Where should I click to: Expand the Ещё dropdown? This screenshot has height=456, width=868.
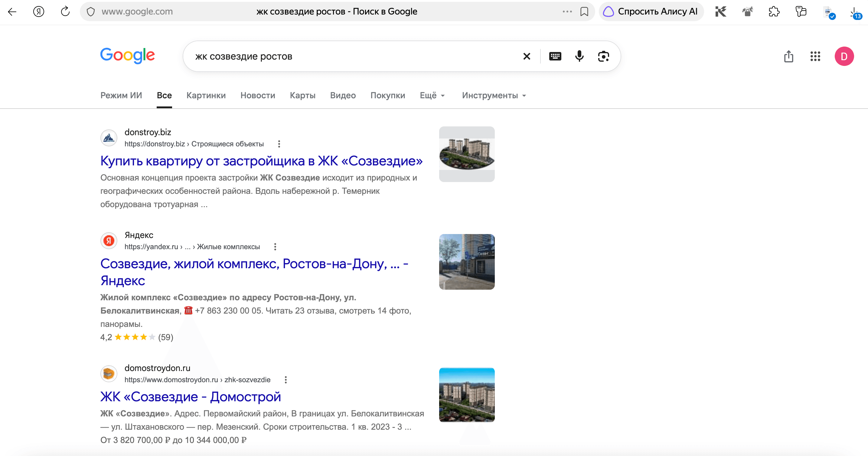click(432, 96)
